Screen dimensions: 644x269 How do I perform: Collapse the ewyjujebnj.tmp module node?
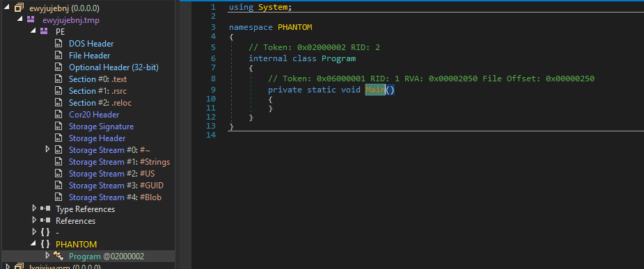pos(19,19)
